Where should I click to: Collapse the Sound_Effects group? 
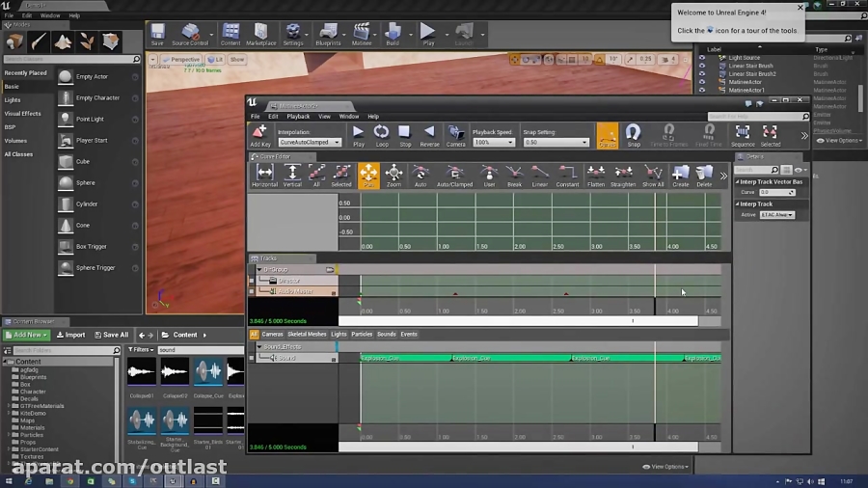[259, 347]
